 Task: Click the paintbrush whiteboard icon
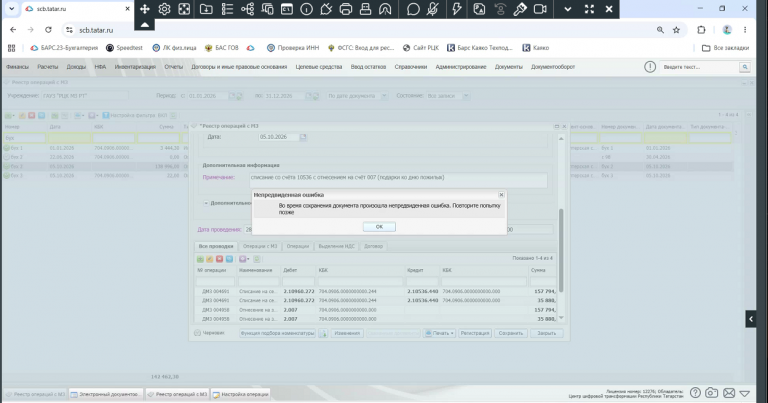(520, 9)
